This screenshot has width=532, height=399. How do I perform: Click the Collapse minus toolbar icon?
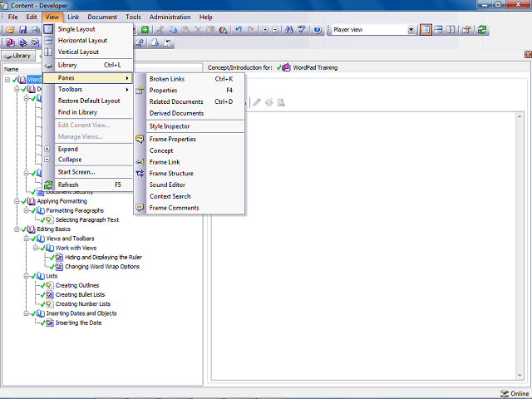(275, 30)
